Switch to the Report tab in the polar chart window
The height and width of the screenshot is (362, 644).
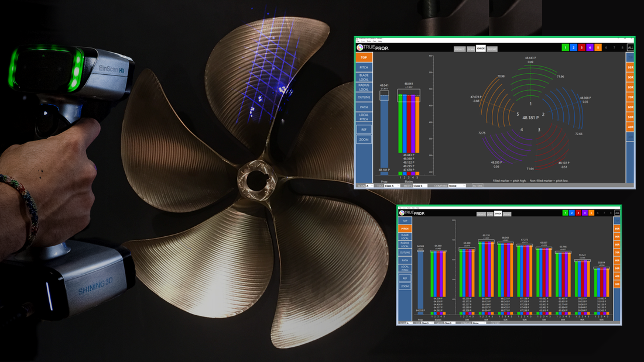492,49
